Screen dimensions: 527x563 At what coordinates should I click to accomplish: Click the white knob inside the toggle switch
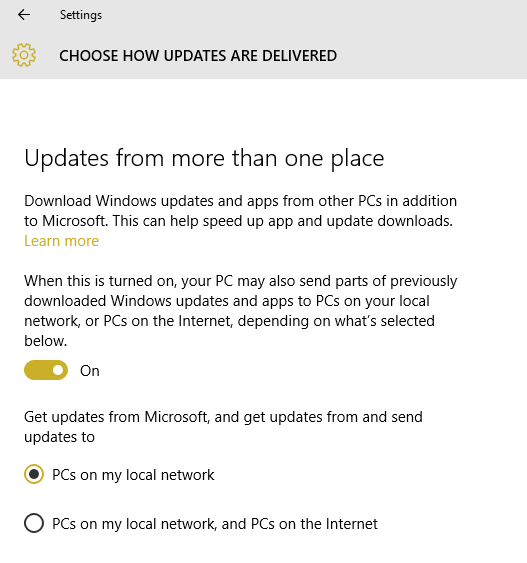click(x=58, y=370)
